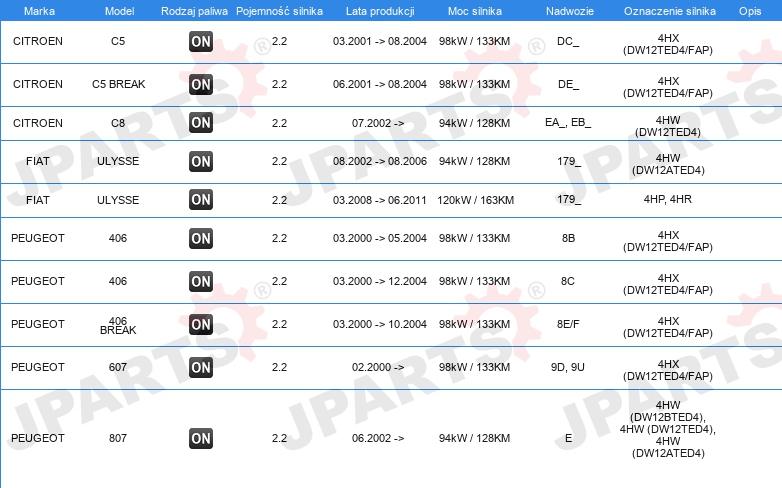Click the 8E/F body code cell
Screen dimensions: 782x488
pos(568,324)
